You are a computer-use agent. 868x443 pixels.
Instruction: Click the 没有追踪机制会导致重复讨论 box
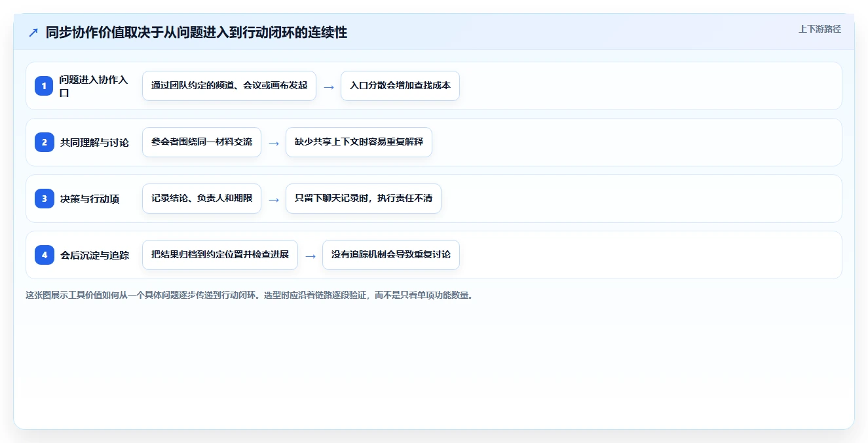[x=391, y=255]
